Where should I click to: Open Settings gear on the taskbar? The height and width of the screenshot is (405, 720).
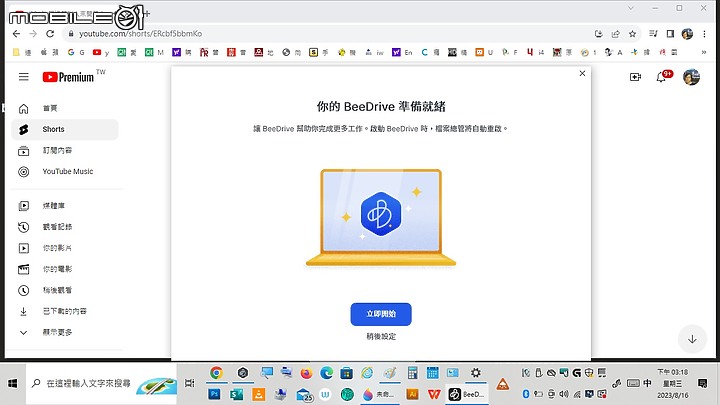click(476, 373)
